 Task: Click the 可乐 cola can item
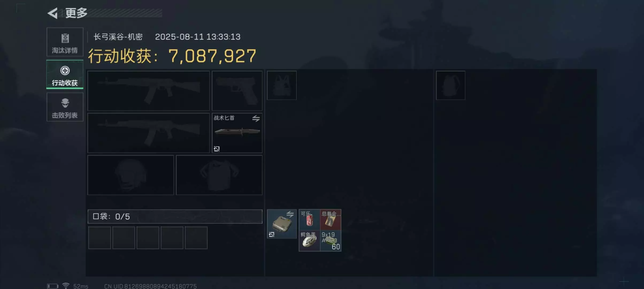[x=309, y=220]
